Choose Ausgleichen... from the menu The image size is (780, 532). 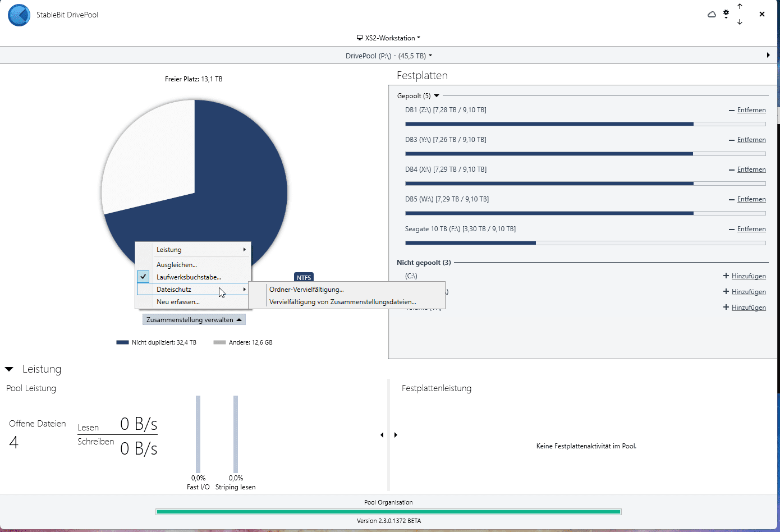(177, 265)
